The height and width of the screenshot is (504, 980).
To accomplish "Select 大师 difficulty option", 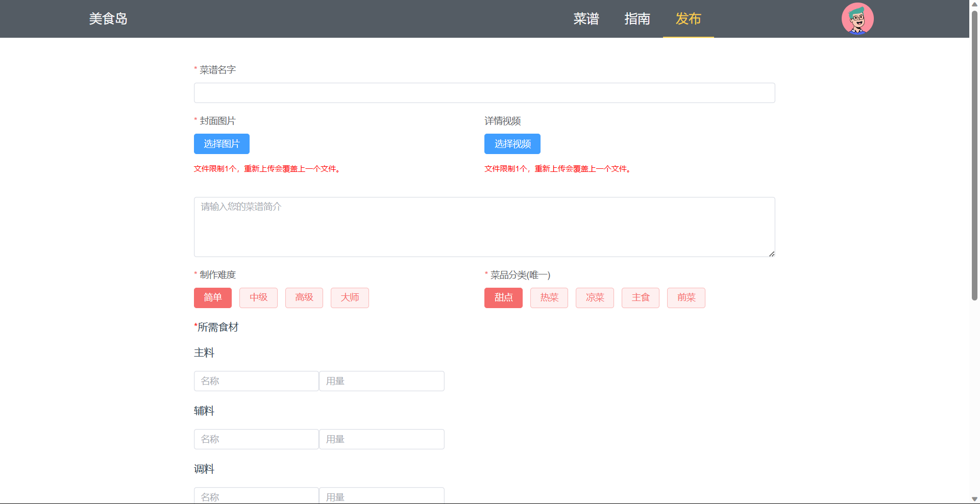I will point(350,298).
